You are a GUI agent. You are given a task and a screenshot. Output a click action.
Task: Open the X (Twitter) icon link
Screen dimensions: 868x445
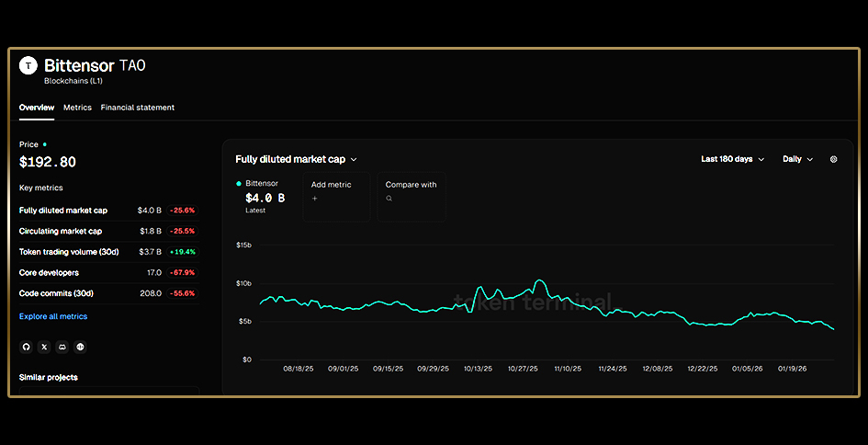tap(44, 348)
